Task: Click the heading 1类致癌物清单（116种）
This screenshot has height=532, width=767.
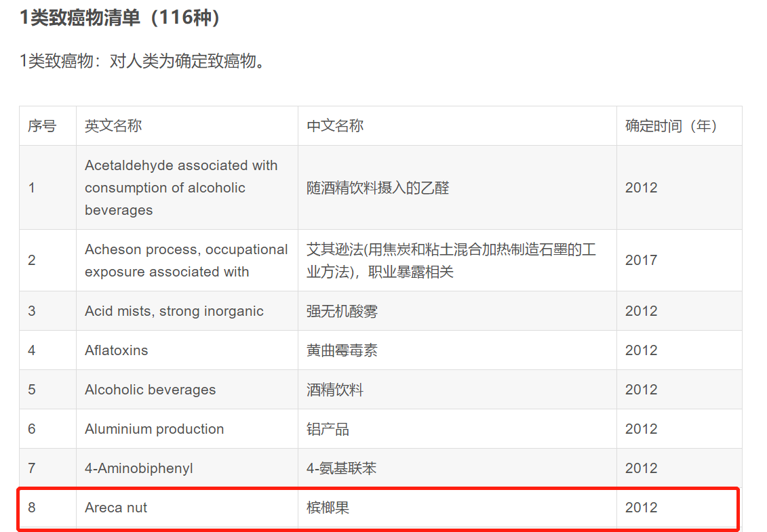Action: point(121,18)
